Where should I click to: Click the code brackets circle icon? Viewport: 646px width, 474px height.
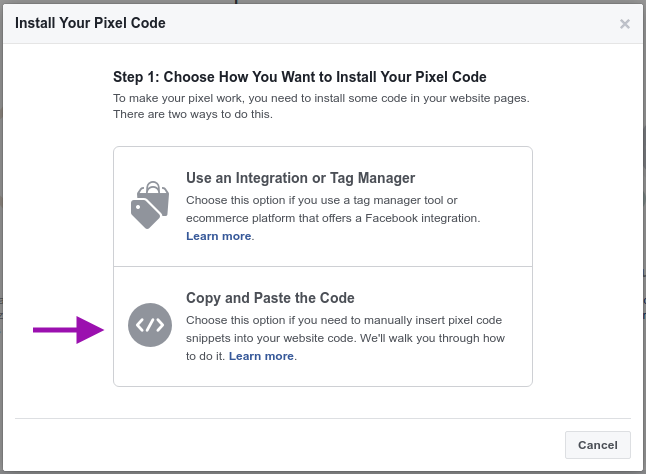tap(150, 325)
